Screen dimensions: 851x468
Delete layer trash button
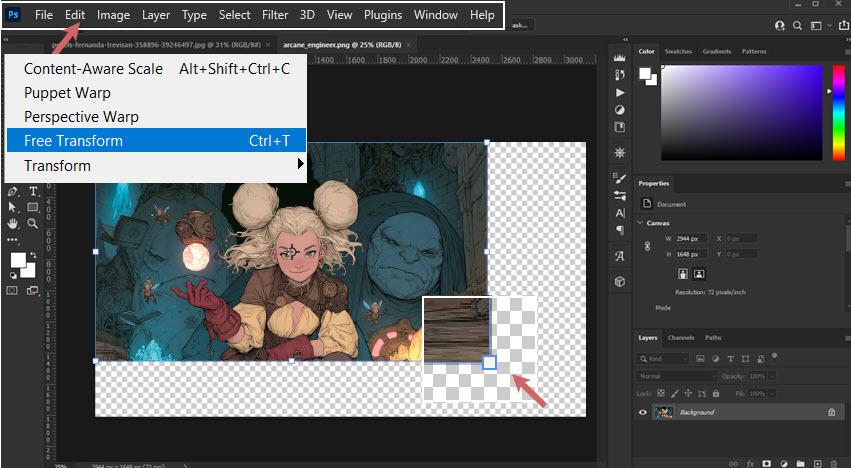(x=834, y=464)
